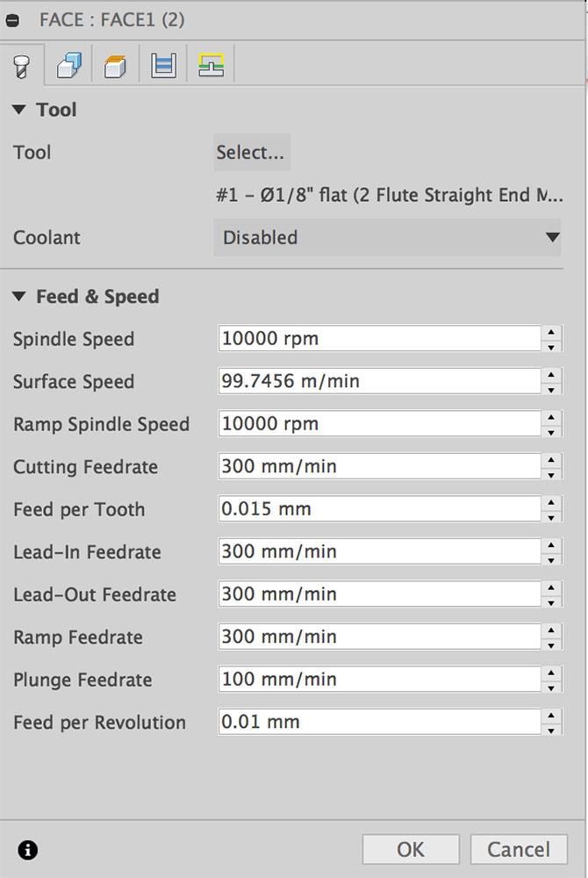Increase Plunge Feedrate with up arrow
Image resolution: width=588 pixels, height=878 pixels.
[550, 673]
